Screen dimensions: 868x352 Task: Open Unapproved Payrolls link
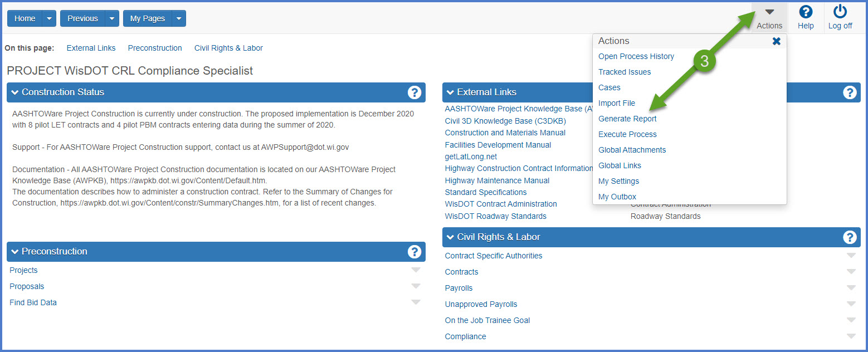(481, 304)
